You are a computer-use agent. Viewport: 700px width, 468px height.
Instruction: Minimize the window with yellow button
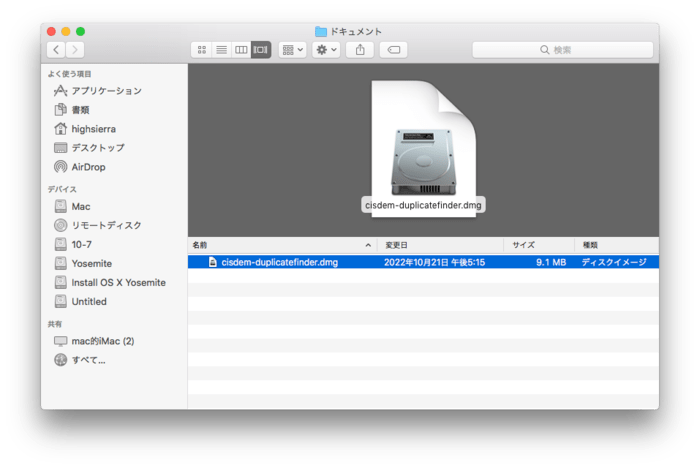[66, 31]
